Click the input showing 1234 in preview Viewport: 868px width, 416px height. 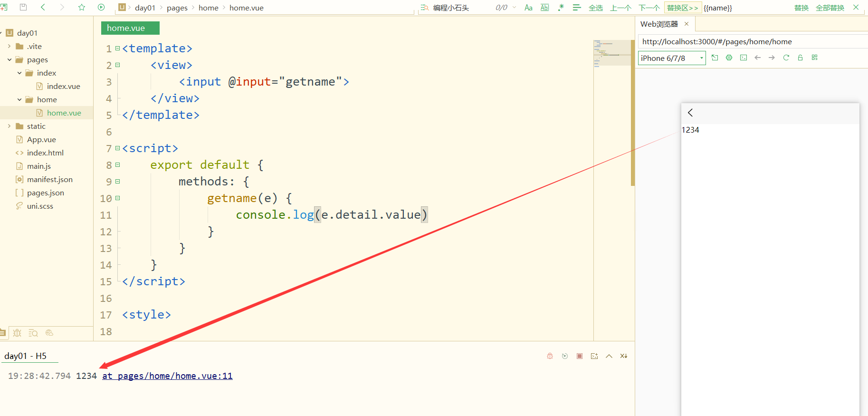(x=770, y=130)
